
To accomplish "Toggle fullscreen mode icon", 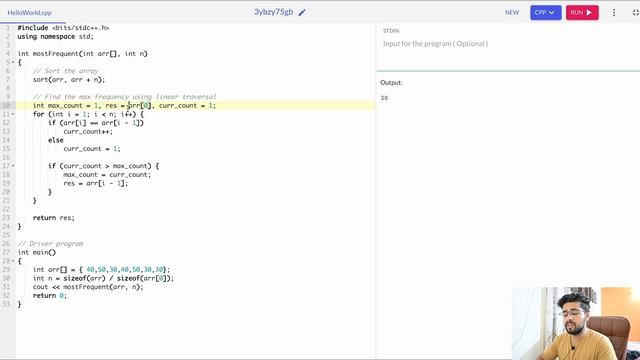I will click(636, 13).
